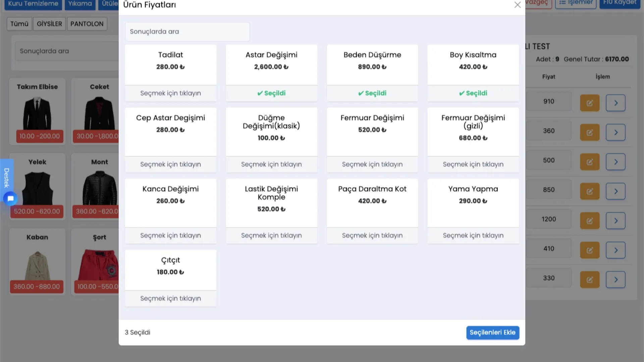Expand the row priced 410 with chevron
Screen dimensions: 644x362
(x=615, y=250)
